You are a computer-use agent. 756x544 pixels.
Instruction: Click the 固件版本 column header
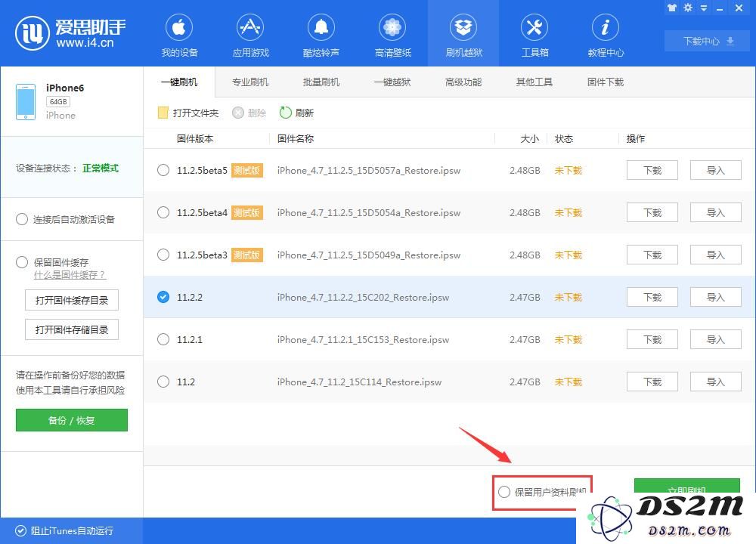click(x=195, y=139)
